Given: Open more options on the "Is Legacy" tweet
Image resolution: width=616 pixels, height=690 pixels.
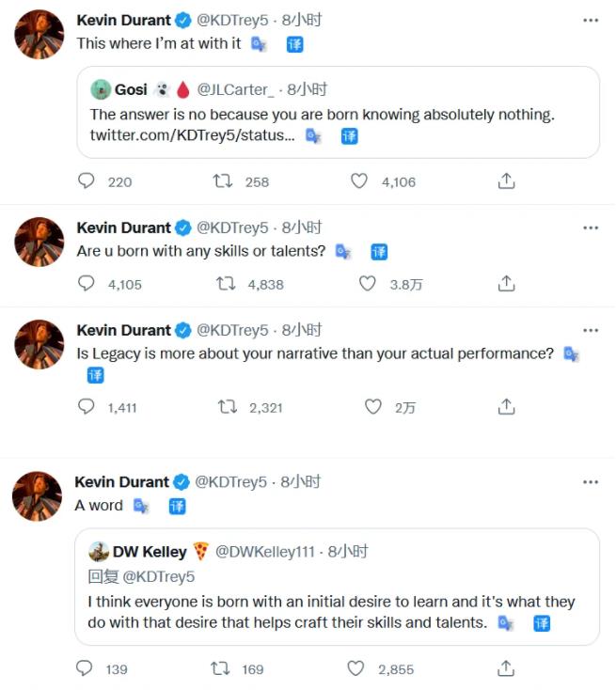Looking at the screenshot, I should [x=590, y=331].
